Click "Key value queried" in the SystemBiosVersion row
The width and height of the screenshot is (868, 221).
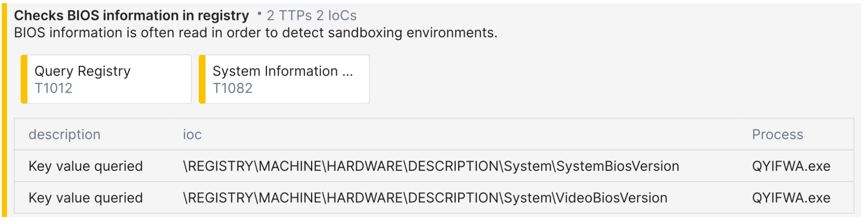pyautogui.click(x=86, y=166)
